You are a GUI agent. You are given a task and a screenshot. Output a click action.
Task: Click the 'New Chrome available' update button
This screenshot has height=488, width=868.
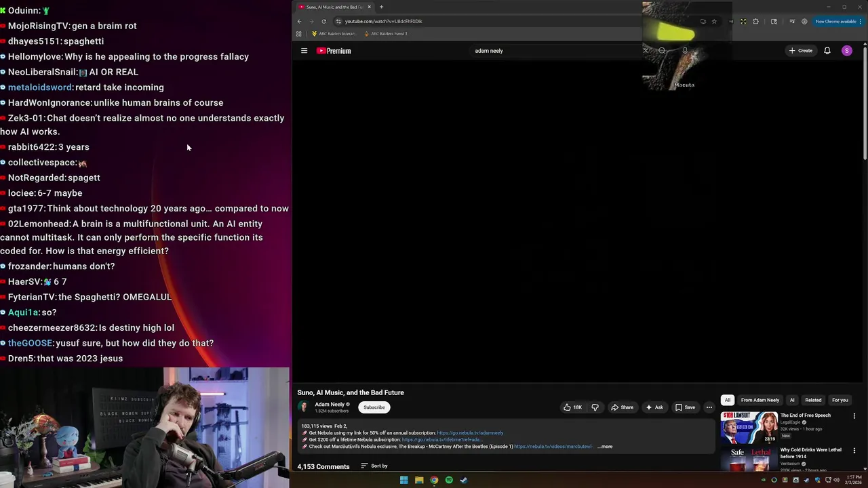pos(837,21)
